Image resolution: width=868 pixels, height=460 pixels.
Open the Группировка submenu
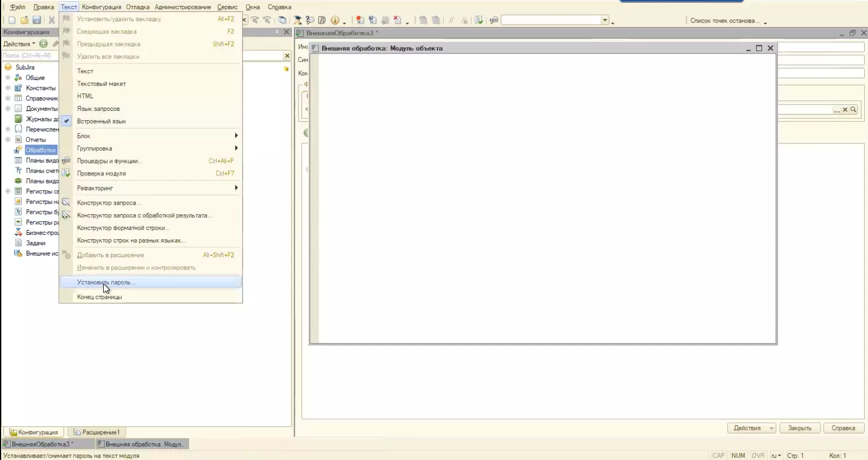(x=151, y=149)
